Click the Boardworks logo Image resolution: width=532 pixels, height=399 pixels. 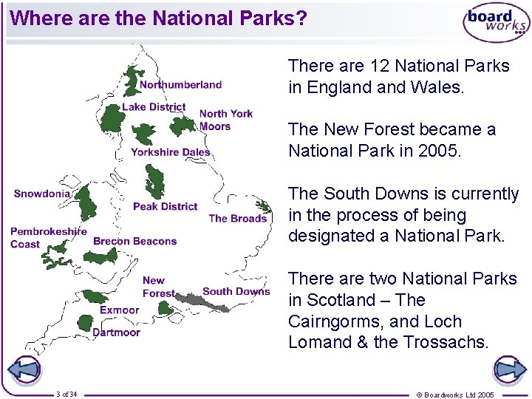[x=497, y=22]
